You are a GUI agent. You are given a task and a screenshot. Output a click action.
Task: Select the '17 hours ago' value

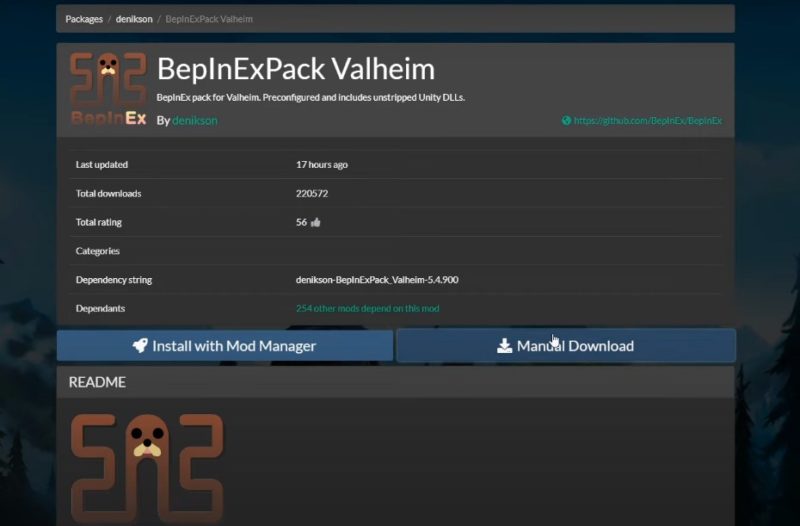click(x=322, y=164)
